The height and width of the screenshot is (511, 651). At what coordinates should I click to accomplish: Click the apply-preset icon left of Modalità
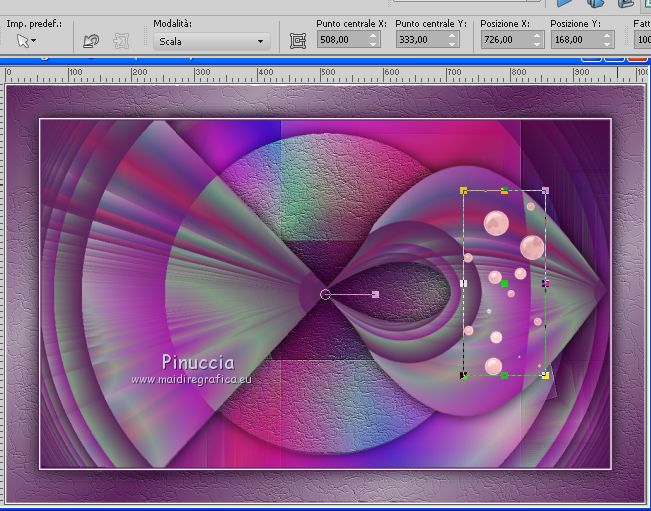point(91,41)
